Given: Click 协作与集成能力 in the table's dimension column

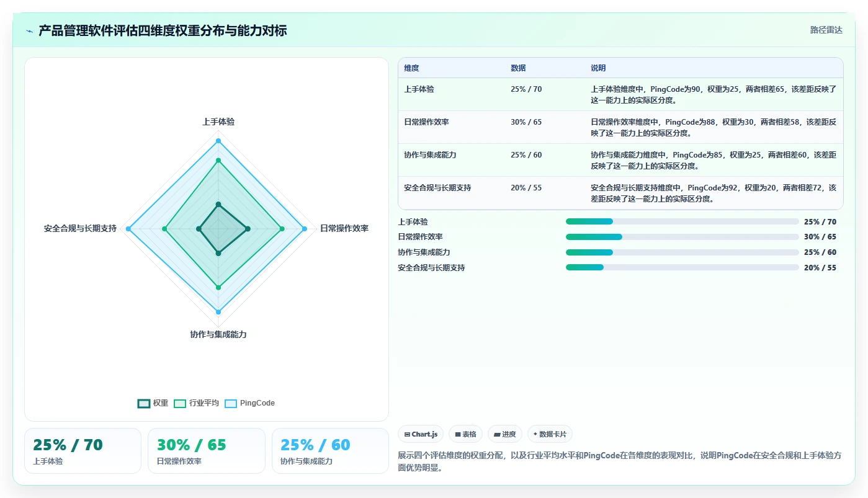Looking at the screenshot, I should tap(430, 155).
